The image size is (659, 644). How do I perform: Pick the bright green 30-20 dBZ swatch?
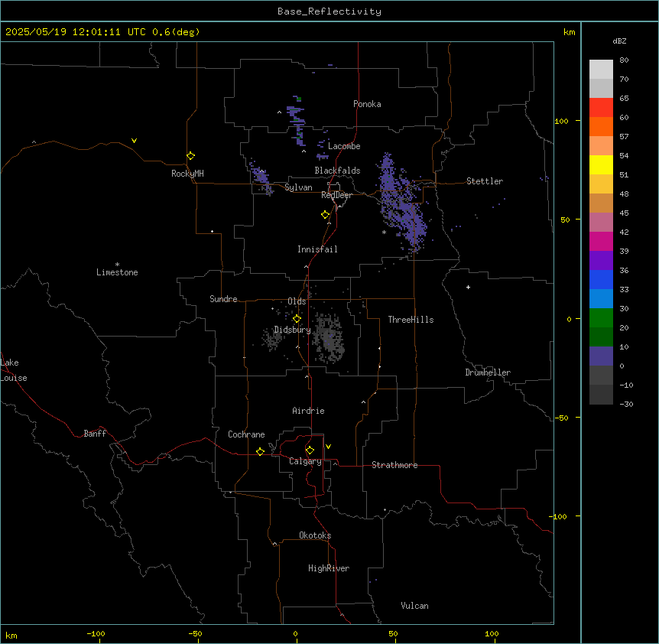click(601, 318)
